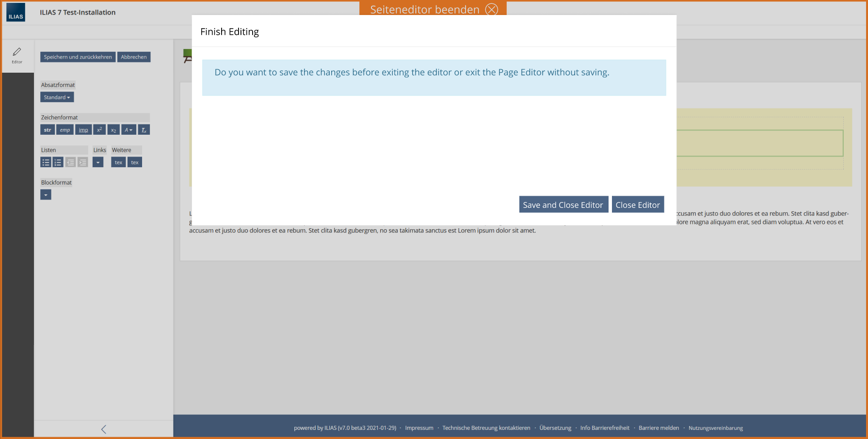This screenshot has width=868, height=439.
Task: Open the character style 'A' dropdown
Action: 129,130
